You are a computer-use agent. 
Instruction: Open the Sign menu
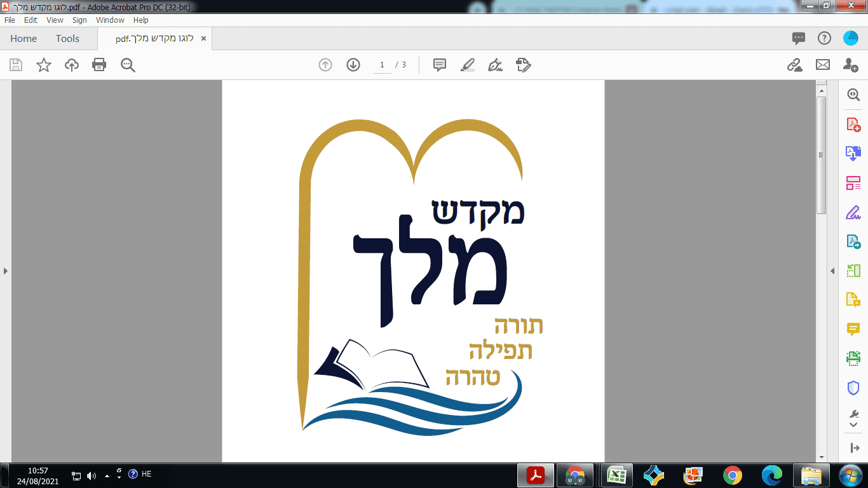79,20
